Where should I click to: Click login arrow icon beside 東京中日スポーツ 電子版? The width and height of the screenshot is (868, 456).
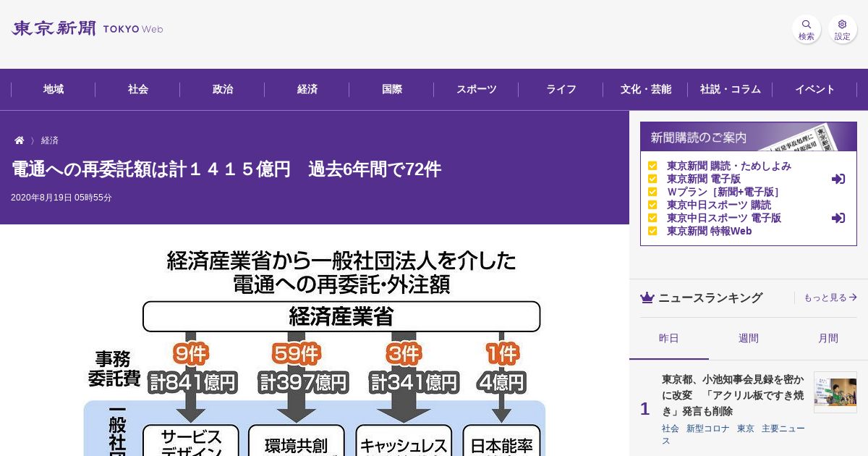[x=838, y=218]
